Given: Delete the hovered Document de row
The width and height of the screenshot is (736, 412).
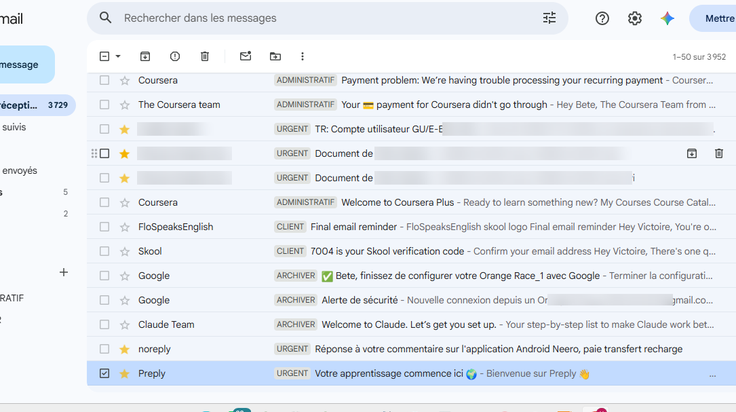Looking at the screenshot, I should (719, 153).
